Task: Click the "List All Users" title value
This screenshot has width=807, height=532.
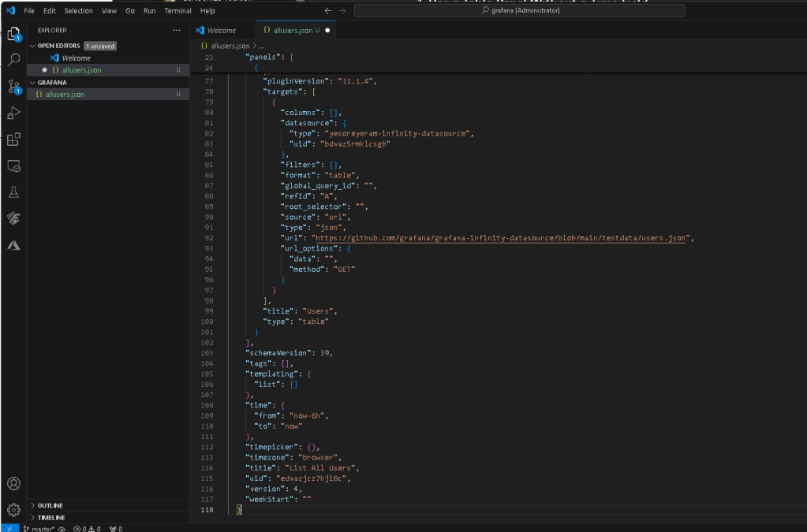Action: 319,467
